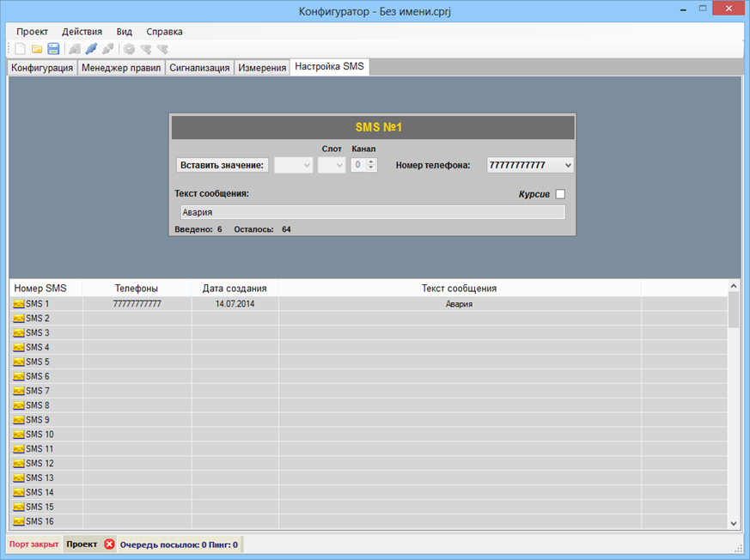Expand the Номер телефона combo box
The width and height of the screenshot is (750, 560).
coord(568,165)
